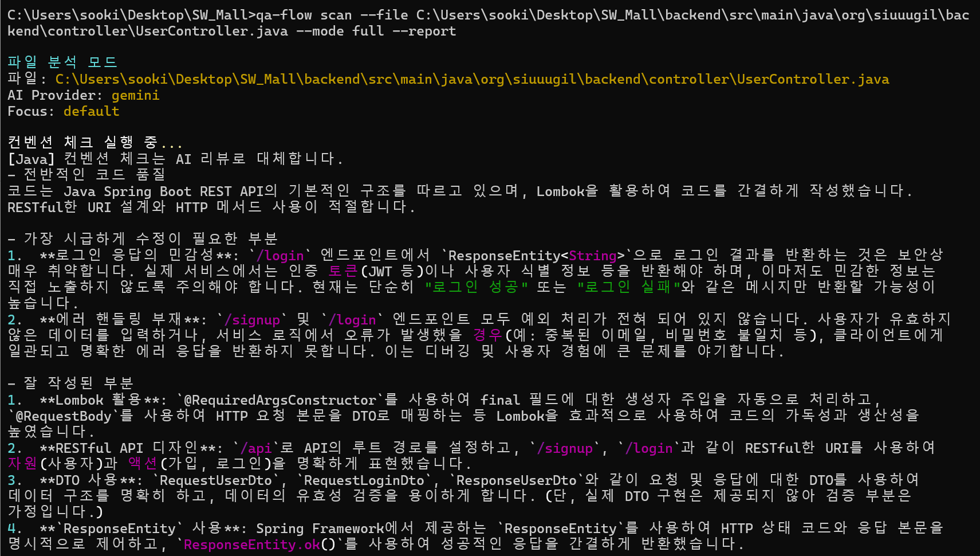Click the green '로그인 실패' message
The image size is (980, 556).
(x=628, y=287)
